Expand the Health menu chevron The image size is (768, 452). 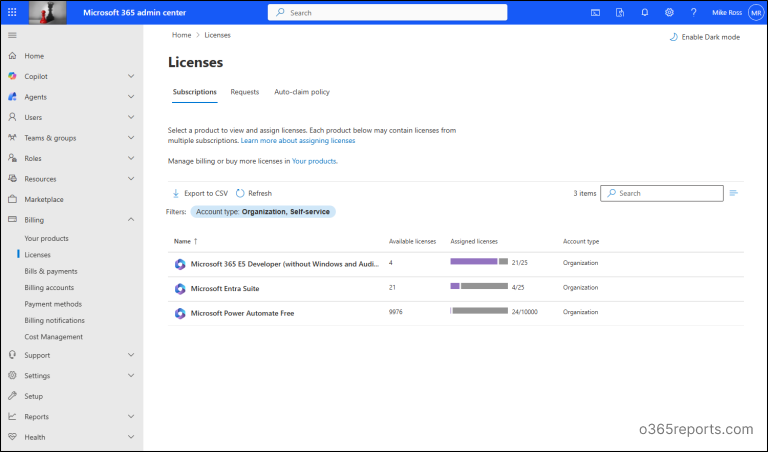131,436
